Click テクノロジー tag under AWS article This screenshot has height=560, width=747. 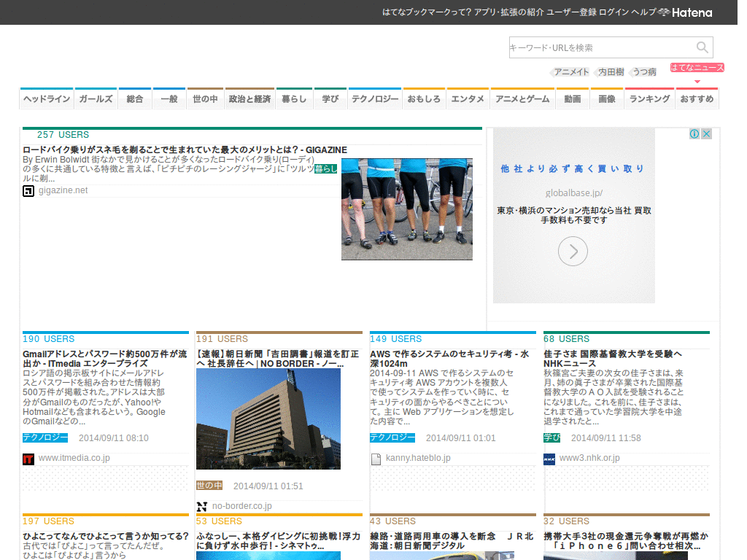(x=392, y=437)
